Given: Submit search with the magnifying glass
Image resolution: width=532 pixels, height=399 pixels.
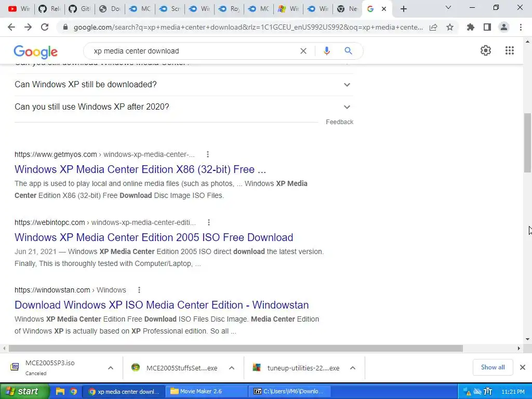Looking at the screenshot, I should point(348,51).
